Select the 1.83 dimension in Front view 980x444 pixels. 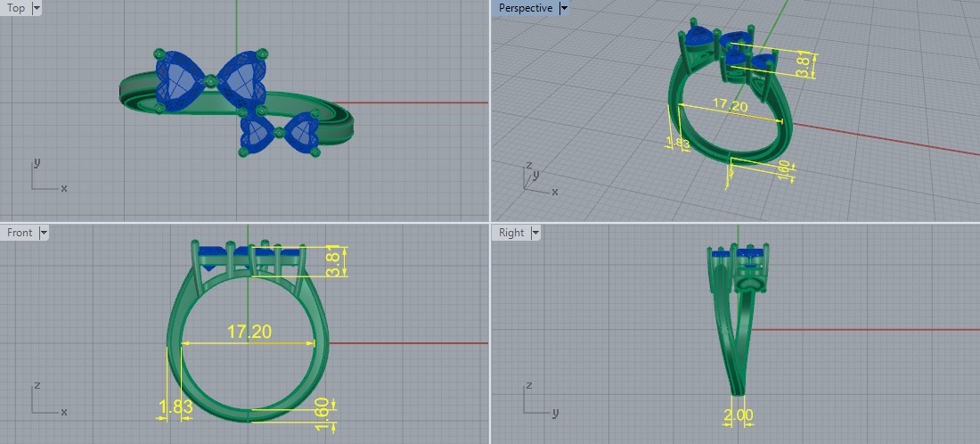[x=176, y=407]
